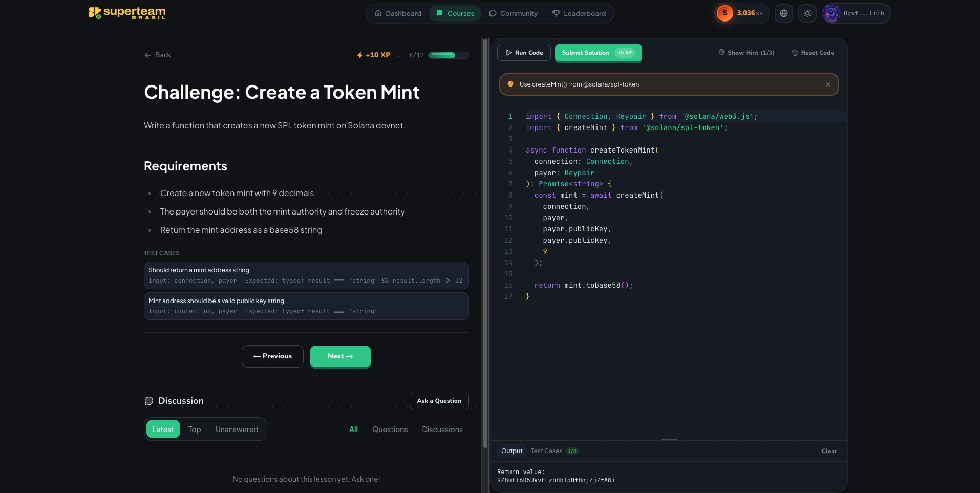Click the +10 XP lightning bolt icon

point(360,55)
